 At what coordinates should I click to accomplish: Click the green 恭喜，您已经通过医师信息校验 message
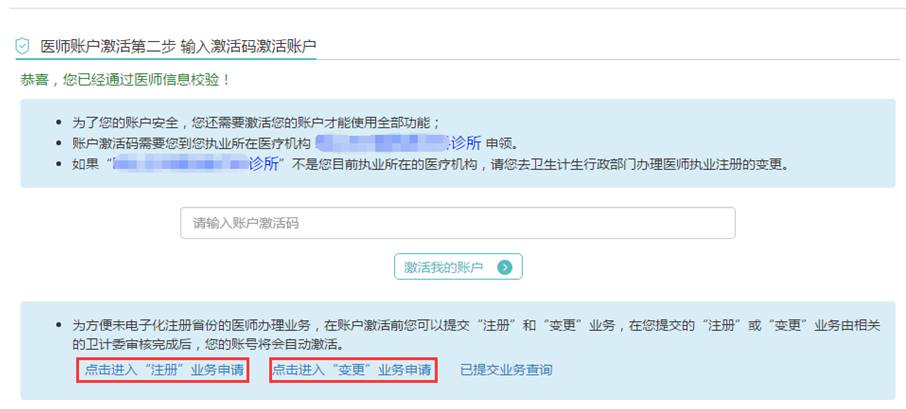click(125, 80)
